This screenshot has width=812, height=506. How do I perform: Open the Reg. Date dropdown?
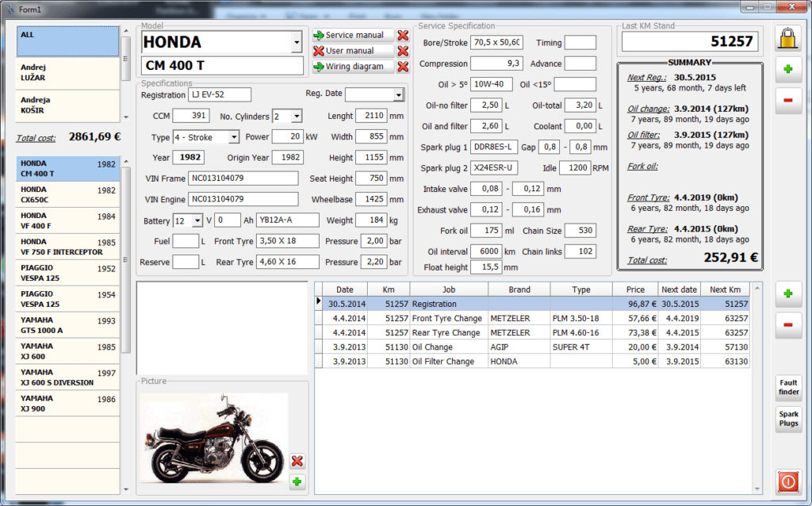[398, 95]
